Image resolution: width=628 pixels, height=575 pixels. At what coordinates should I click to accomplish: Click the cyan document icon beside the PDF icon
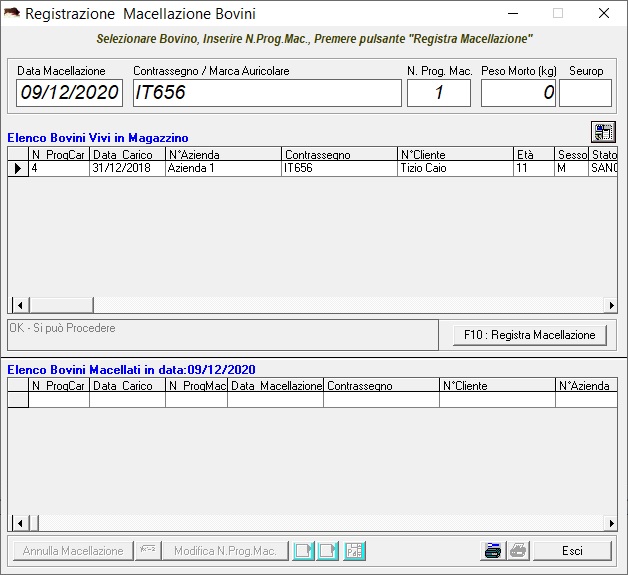(328, 551)
